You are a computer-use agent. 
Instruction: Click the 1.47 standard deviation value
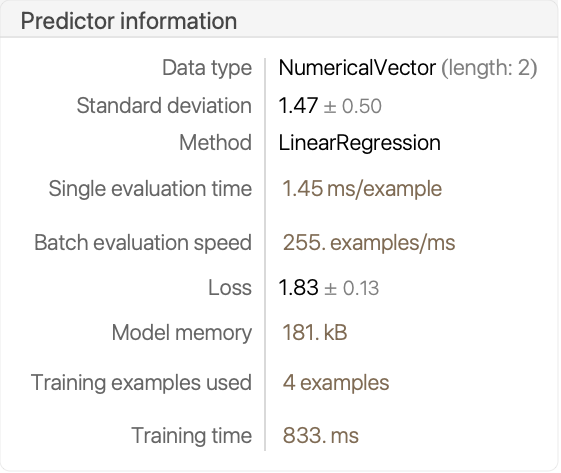point(298,106)
